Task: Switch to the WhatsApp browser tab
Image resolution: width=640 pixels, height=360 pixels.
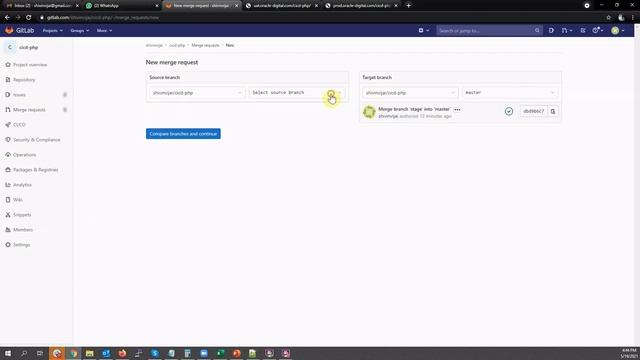Action: pyautogui.click(x=122, y=6)
